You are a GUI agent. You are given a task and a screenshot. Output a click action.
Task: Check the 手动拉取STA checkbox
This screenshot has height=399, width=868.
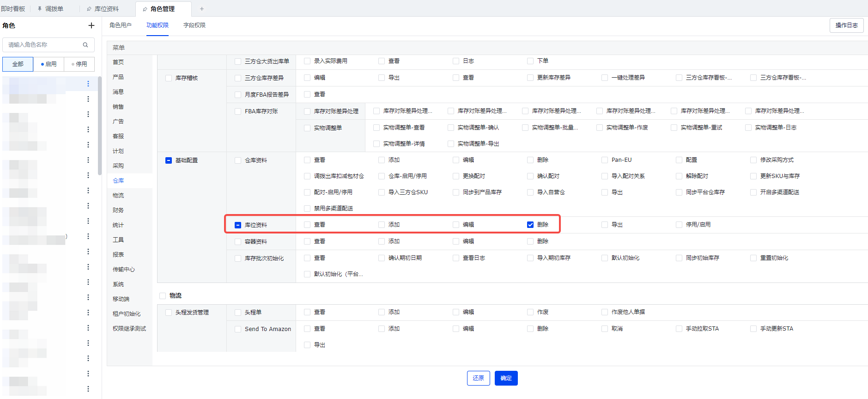(679, 329)
